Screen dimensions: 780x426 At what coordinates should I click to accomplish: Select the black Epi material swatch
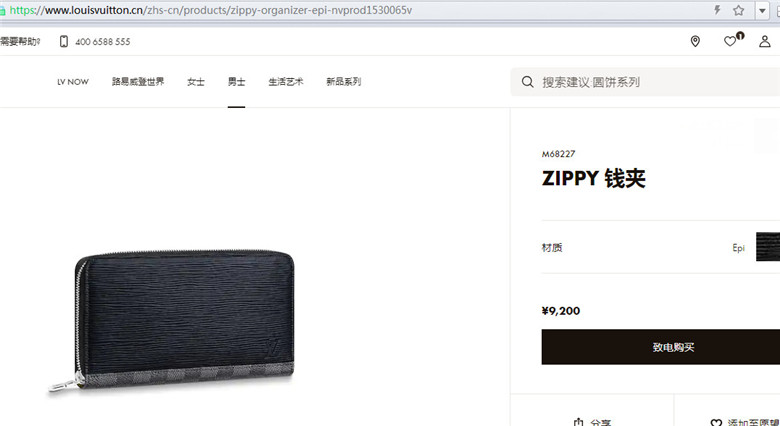pyautogui.click(x=768, y=247)
